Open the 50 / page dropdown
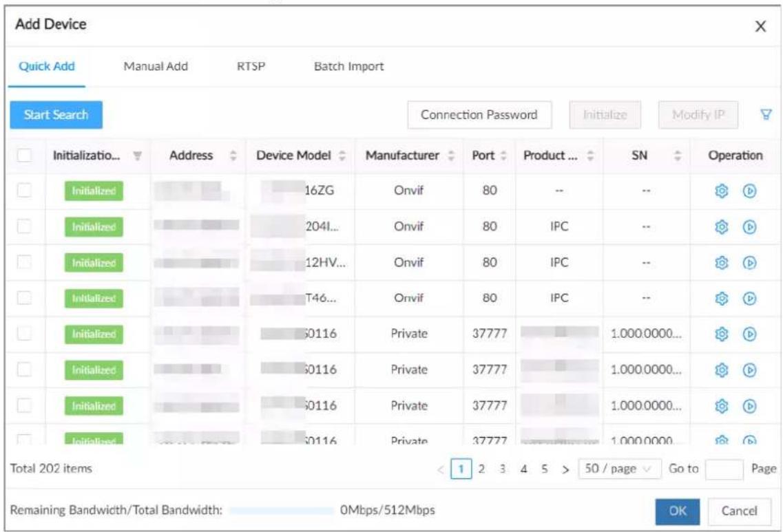The height and width of the screenshot is (532, 783). tap(619, 469)
